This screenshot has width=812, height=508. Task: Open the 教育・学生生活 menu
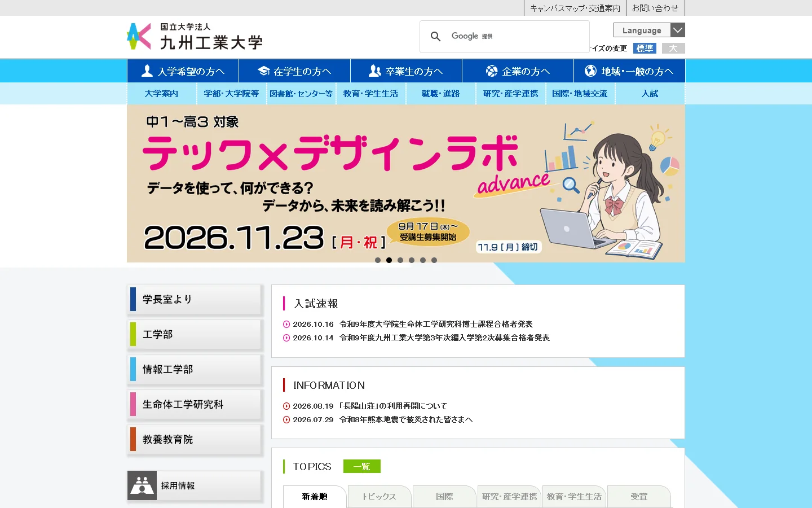pos(370,94)
